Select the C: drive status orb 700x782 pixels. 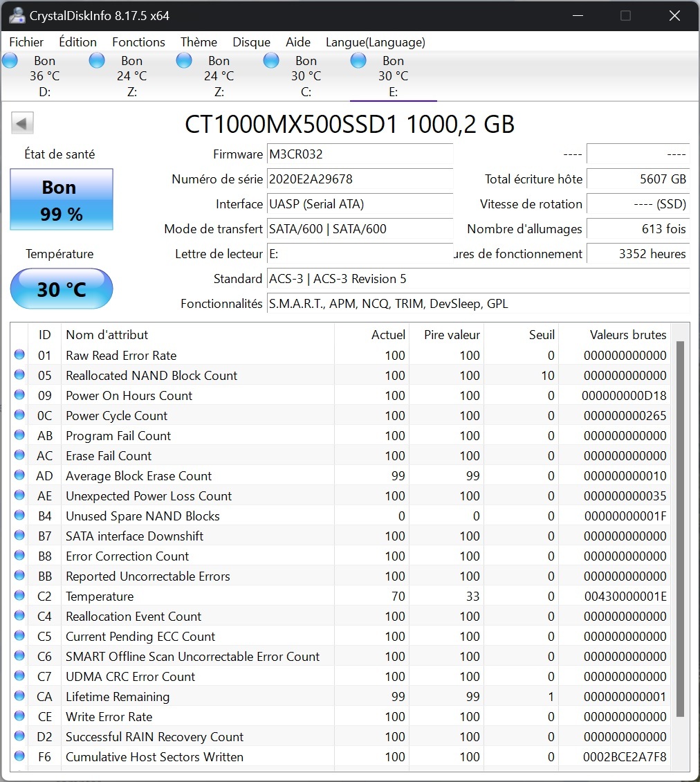point(271,61)
